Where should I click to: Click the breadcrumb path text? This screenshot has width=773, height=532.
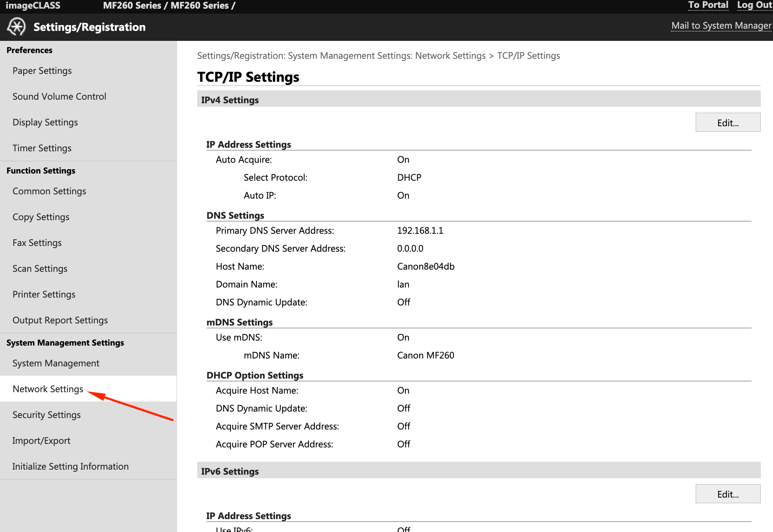[x=379, y=56]
